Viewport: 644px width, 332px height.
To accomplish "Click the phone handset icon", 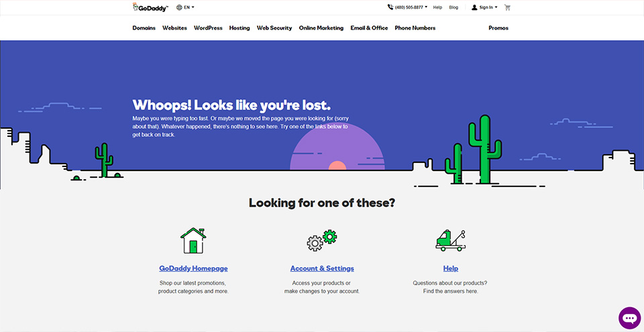I will pos(390,7).
